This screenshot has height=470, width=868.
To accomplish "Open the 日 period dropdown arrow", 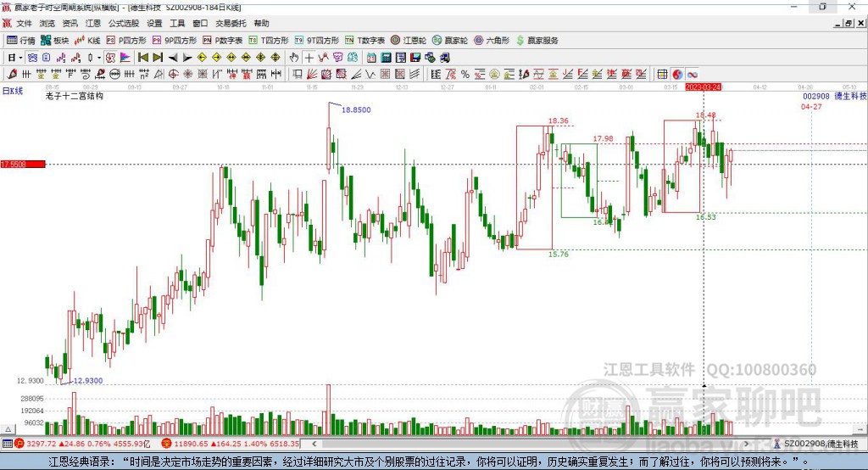I will 20,57.
